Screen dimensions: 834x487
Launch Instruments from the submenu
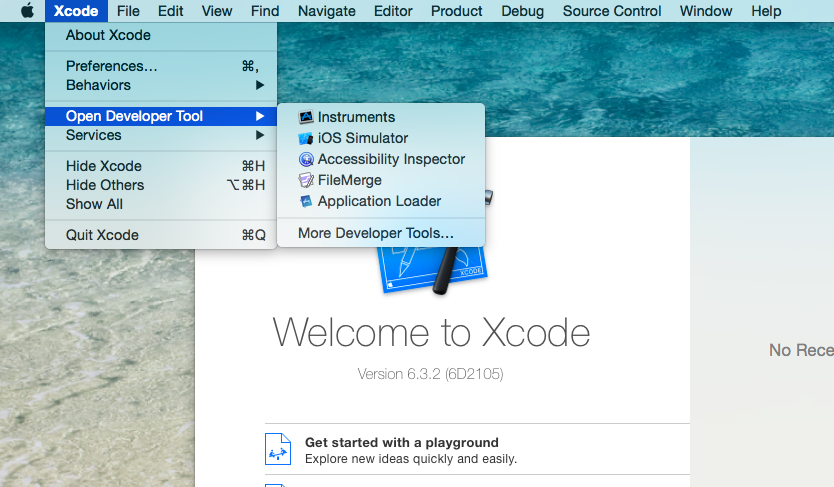point(381,117)
